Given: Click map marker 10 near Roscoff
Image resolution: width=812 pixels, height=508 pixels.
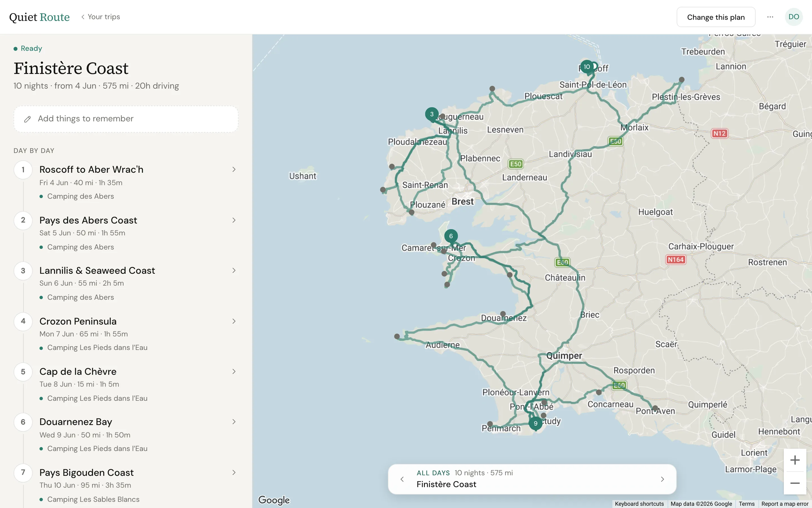Looking at the screenshot, I should click(586, 67).
